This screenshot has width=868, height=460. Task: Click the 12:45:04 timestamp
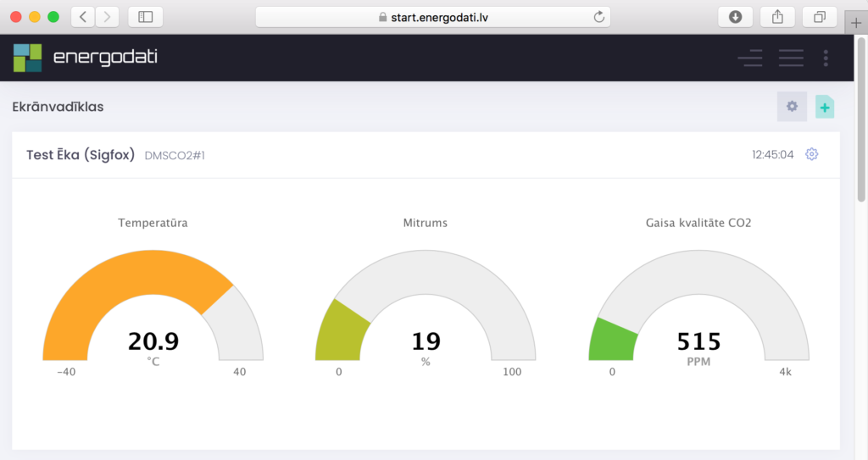(x=773, y=154)
